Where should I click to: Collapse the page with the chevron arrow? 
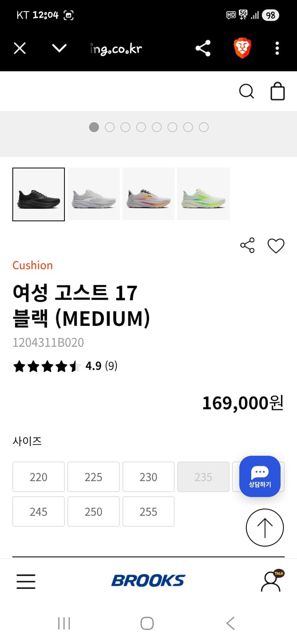click(59, 48)
